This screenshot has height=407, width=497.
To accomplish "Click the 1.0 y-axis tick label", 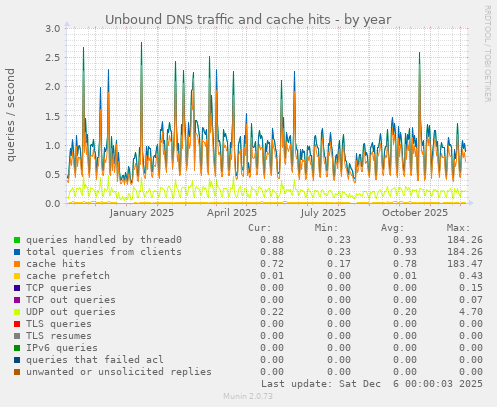I will [53, 146].
